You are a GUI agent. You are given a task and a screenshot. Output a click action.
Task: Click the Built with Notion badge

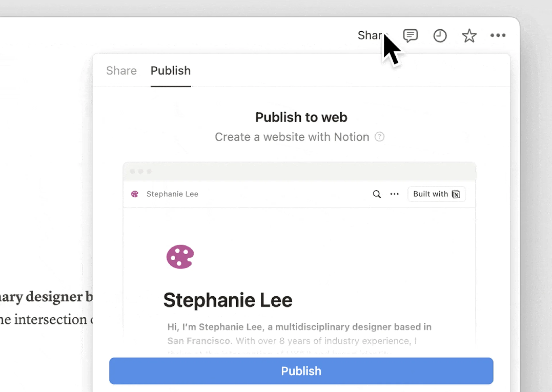(x=436, y=194)
